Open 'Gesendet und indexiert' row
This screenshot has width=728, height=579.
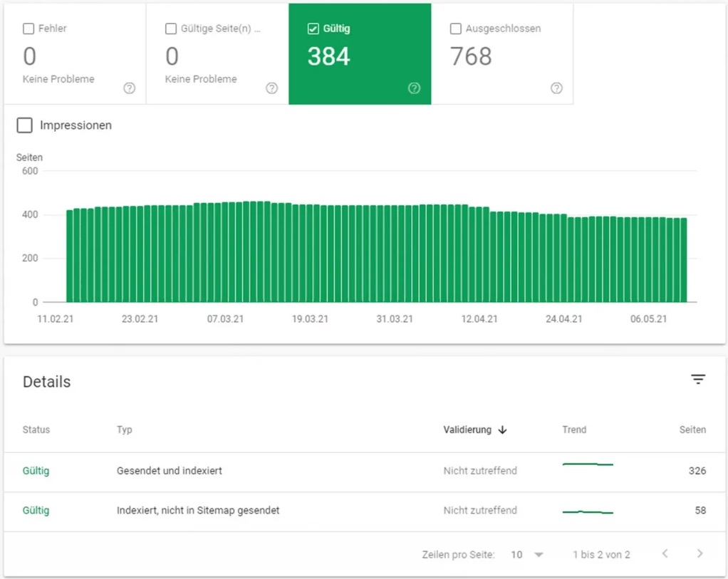coord(170,471)
